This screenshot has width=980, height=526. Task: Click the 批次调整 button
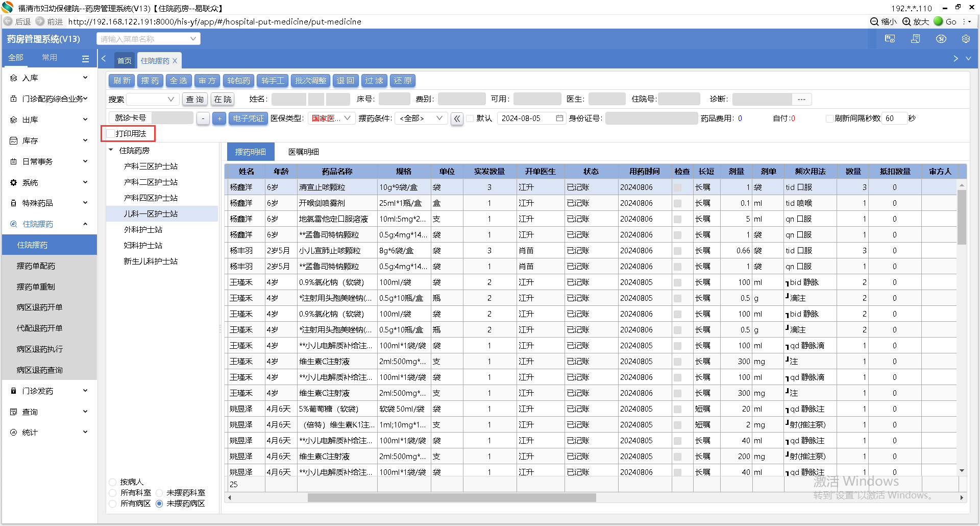(310, 81)
